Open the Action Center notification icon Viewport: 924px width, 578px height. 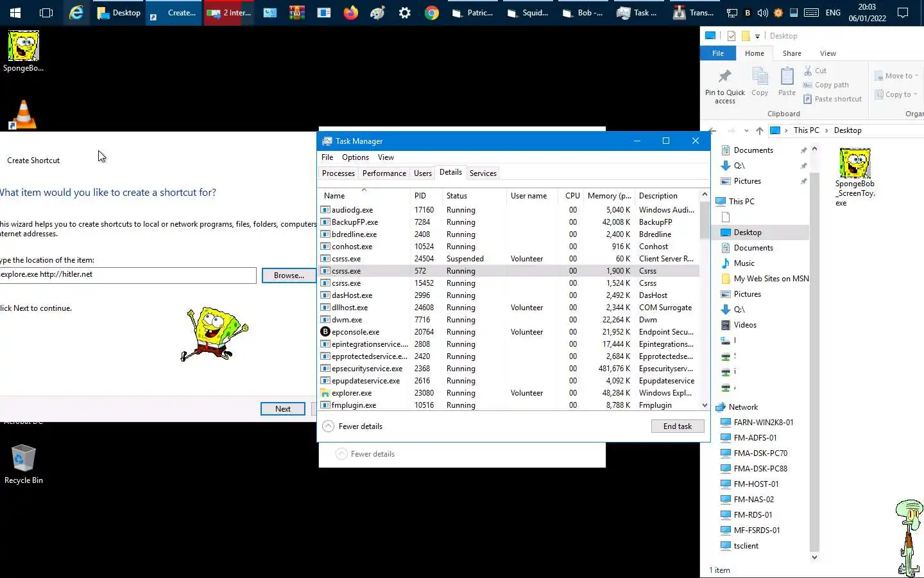(903, 13)
